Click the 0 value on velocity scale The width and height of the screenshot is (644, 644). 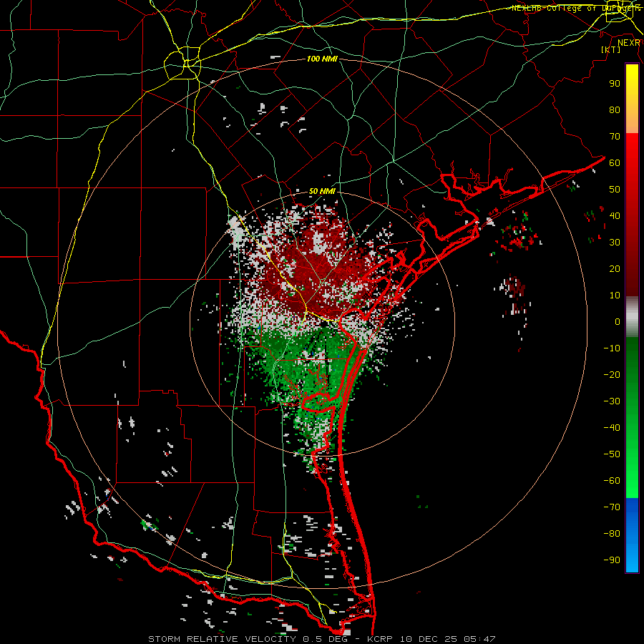618,321
